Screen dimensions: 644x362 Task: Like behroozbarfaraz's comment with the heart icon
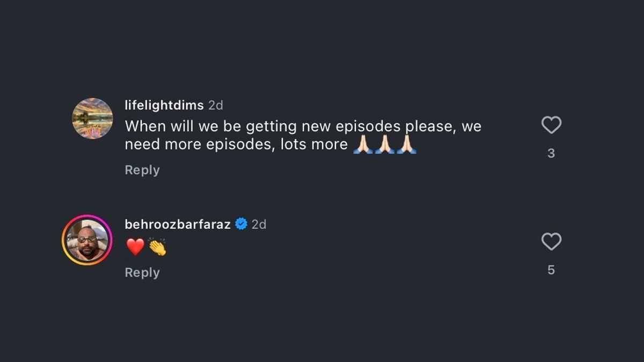(x=551, y=242)
